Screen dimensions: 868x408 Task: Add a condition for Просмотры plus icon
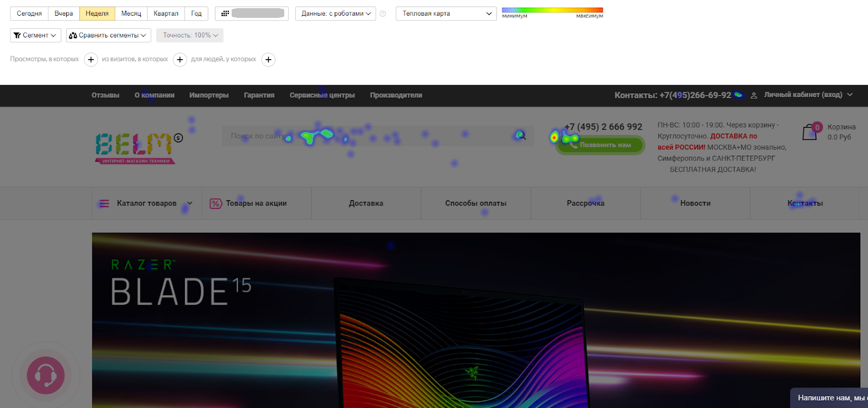click(x=91, y=60)
